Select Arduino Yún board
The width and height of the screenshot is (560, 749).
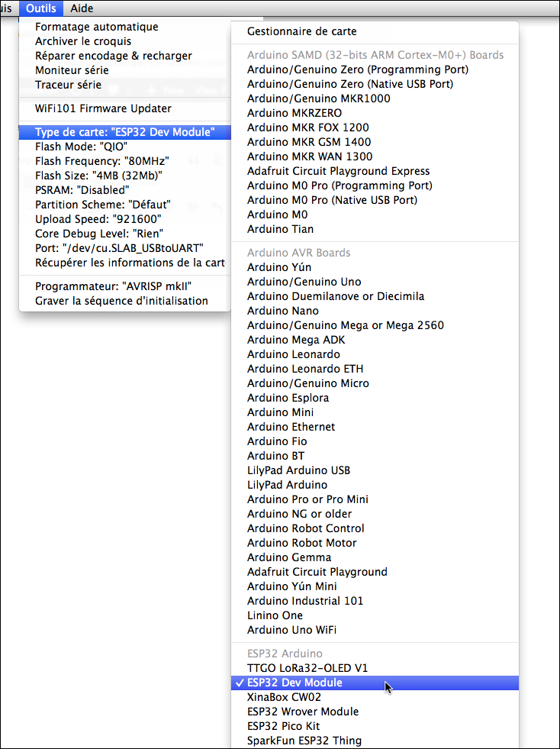[375, 267]
